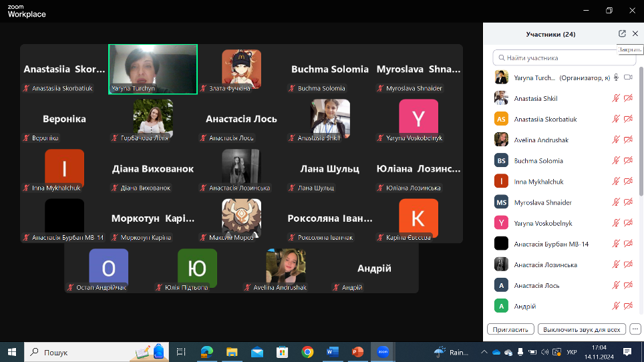The width and height of the screenshot is (644, 362).
Task: Toggle Anastasia Shkil's muted microphone
Action: [616, 98]
